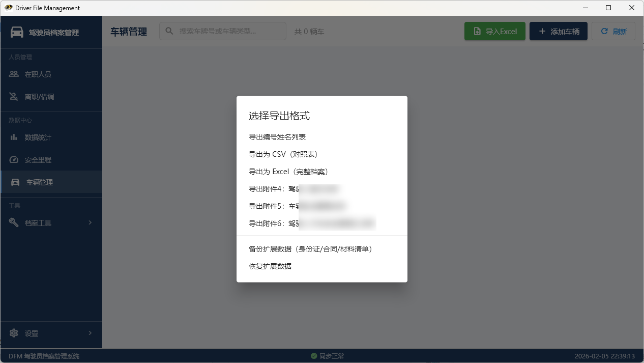Image resolution: width=644 pixels, height=363 pixels.
Task: Click the green sync status check icon
Action: 314,356
